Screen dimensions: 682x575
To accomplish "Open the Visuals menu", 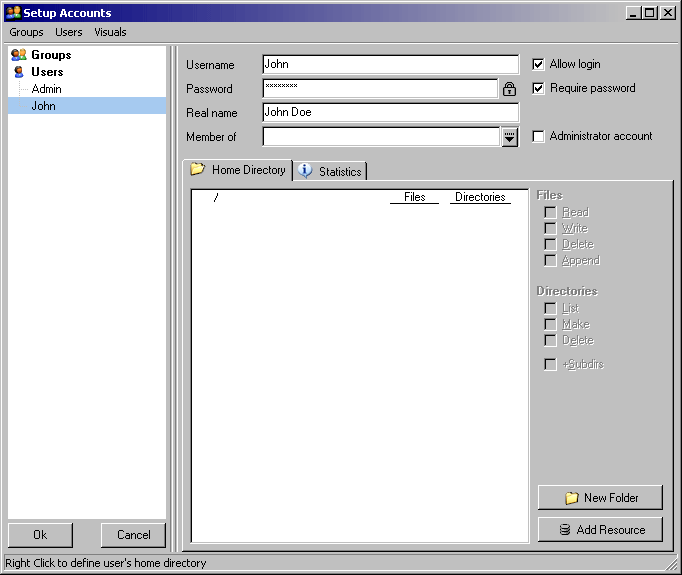I will pos(110,32).
